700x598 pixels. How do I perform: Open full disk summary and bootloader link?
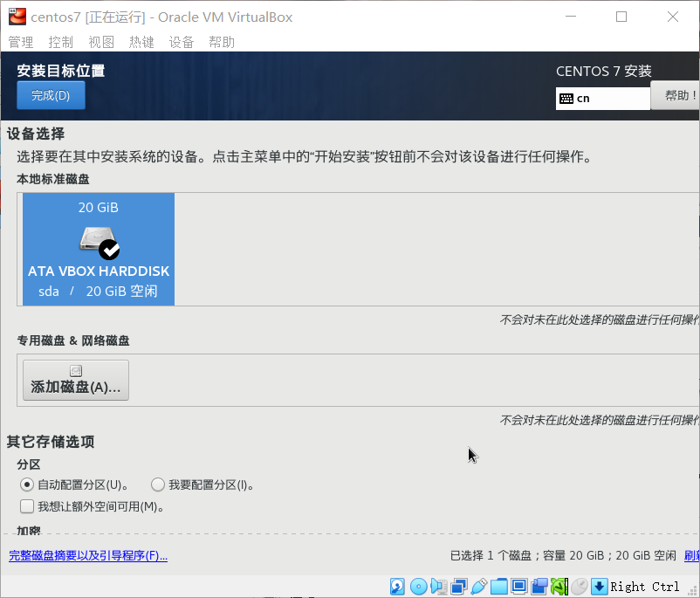pyautogui.click(x=88, y=555)
